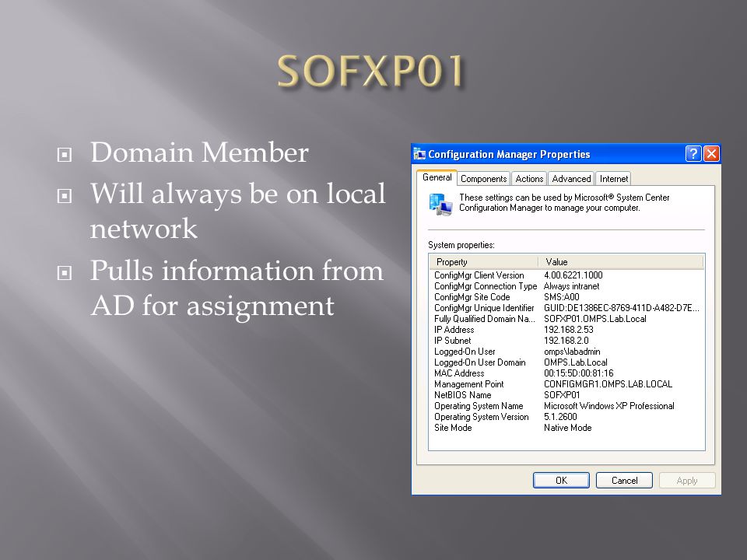Screen dimensions: 747x560
Task: Select the ConfigMgr Site Code row
Action: (x=567, y=297)
